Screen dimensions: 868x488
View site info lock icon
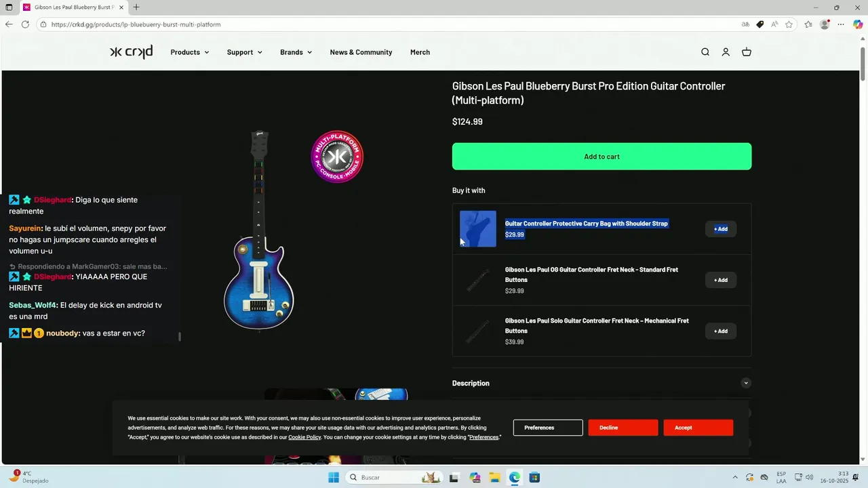click(43, 24)
